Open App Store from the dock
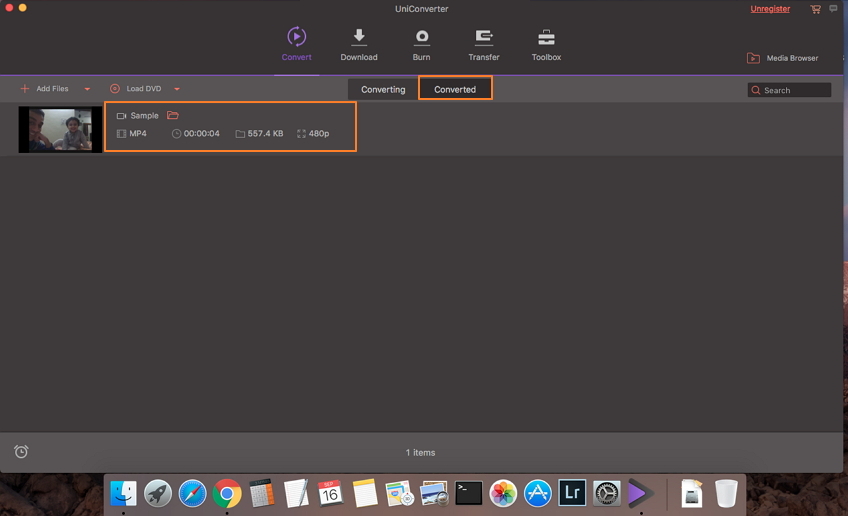848x516 pixels. click(x=538, y=493)
